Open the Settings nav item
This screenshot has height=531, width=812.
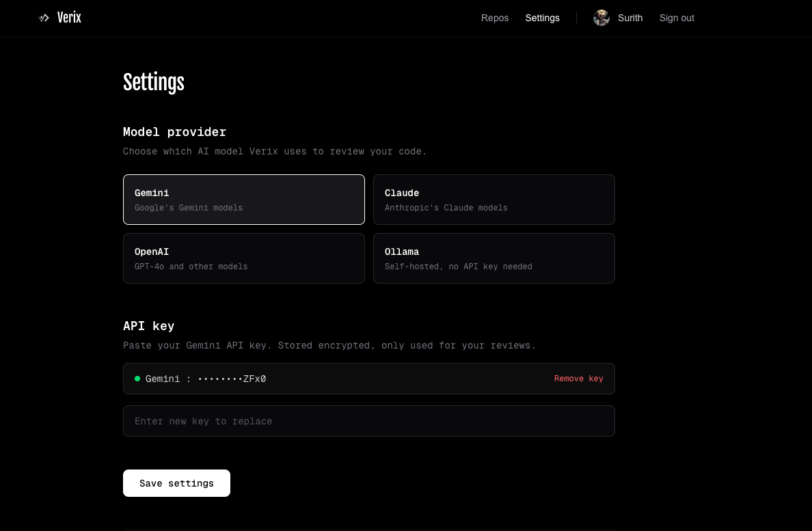point(542,18)
